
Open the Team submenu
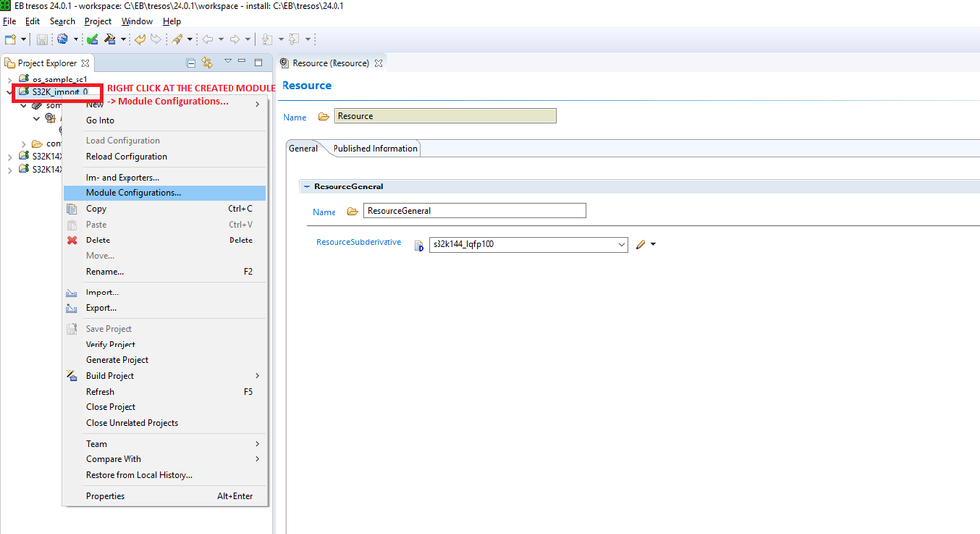point(165,444)
